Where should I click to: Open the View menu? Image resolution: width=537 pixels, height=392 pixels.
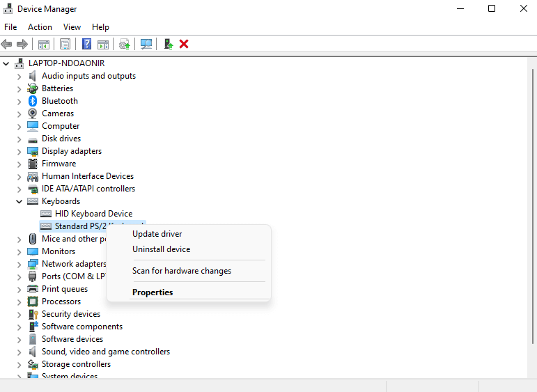(x=72, y=27)
